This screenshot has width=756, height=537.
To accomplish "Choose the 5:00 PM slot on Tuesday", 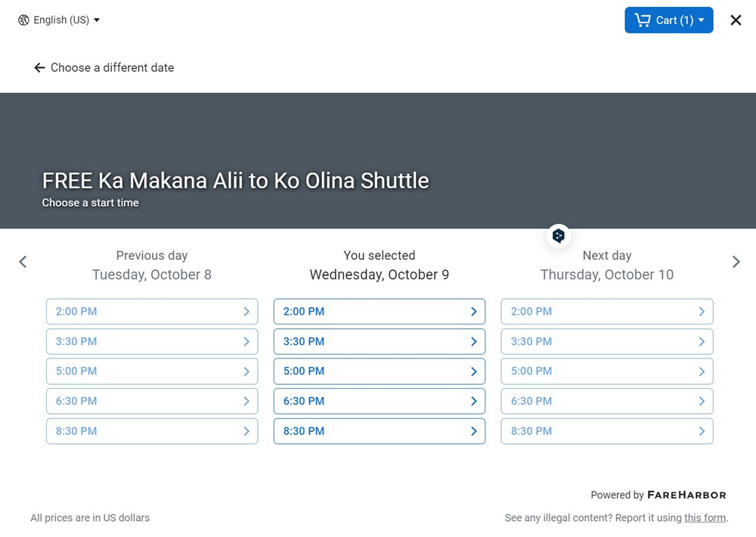I will (x=151, y=371).
